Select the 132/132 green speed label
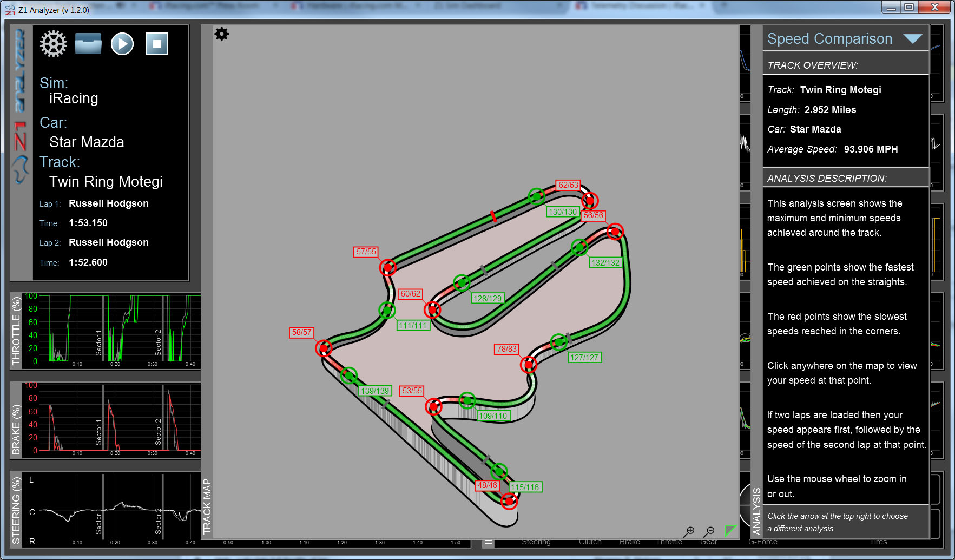Viewport: 955px width, 560px height. click(x=605, y=263)
